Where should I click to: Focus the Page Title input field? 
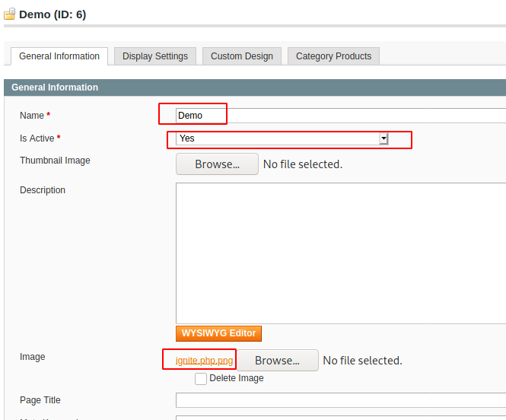pyautogui.click(x=341, y=400)
